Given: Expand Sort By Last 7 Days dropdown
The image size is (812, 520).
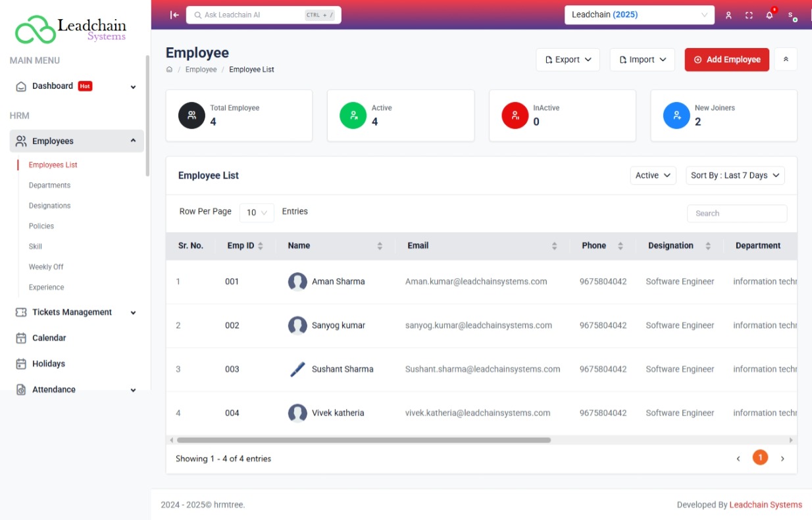Looking at the screenshot, I should coord(735,176).
